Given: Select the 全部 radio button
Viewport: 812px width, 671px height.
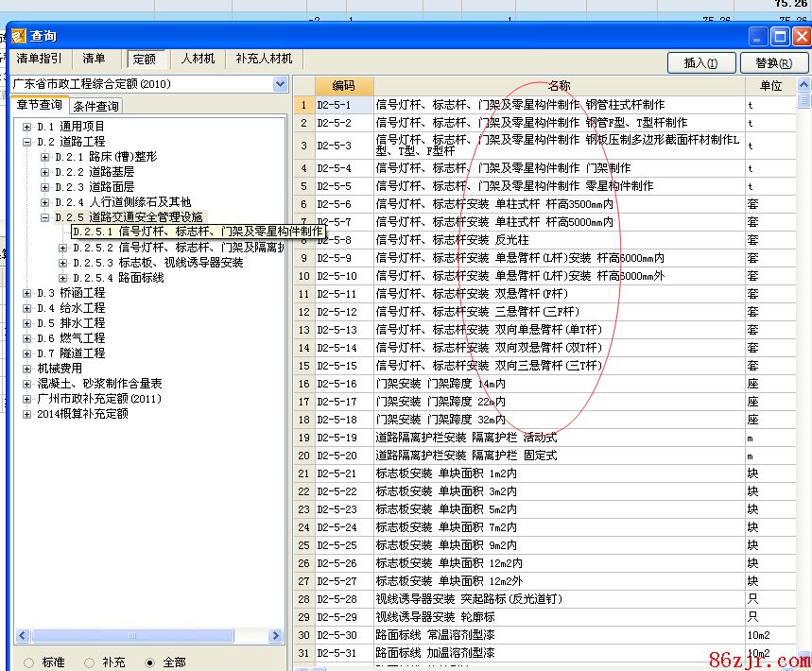Looking at the screenshot, I should 149,662.
